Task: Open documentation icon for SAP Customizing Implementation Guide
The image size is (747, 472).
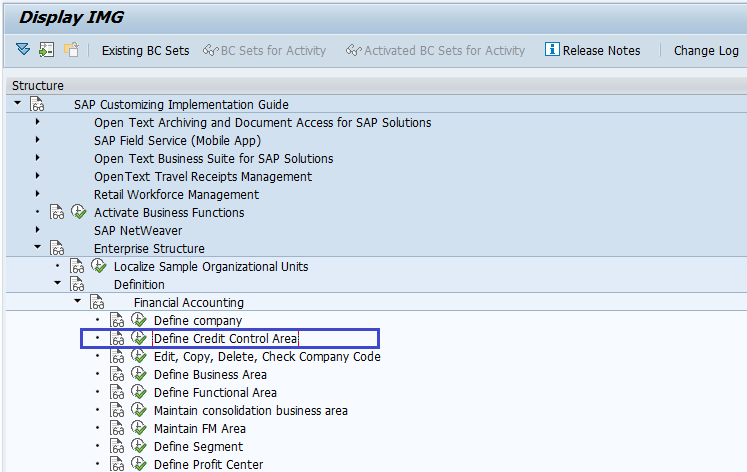Action: 37,104
